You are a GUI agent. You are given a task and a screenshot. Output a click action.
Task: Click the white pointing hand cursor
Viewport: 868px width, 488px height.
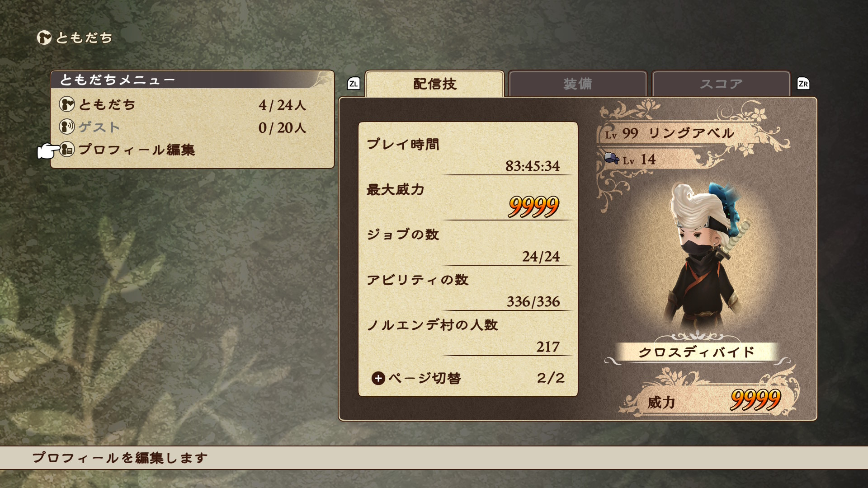coord(48,151)
